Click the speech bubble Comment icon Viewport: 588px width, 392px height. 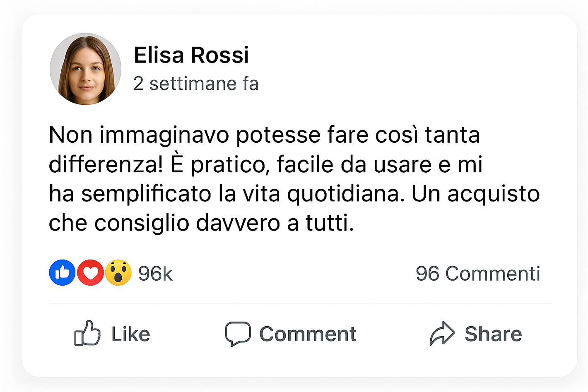[x=238, y=334]
